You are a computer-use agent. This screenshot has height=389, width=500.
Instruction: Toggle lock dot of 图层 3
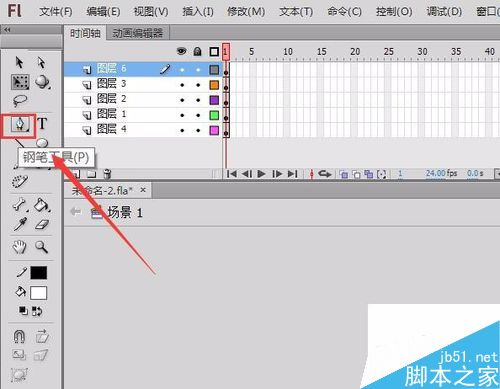(198, 85)
